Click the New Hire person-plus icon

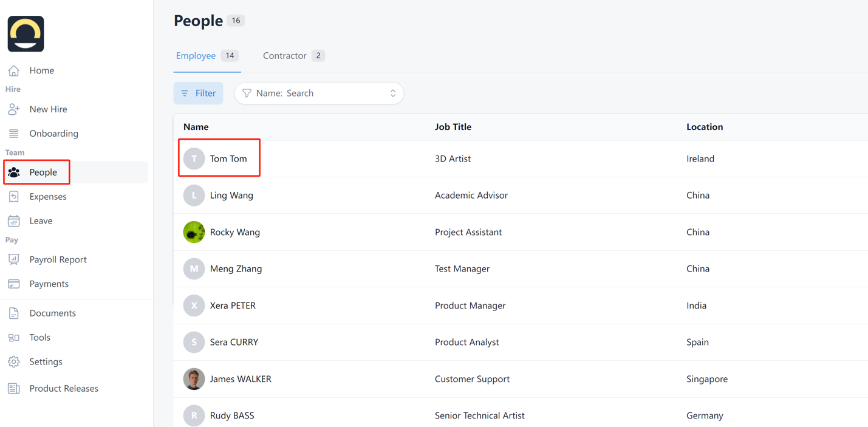(14, 109)
